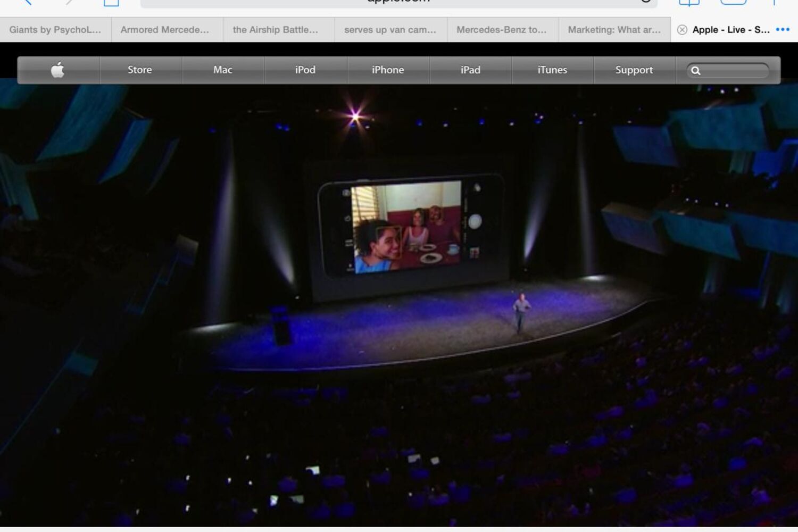The width and height of the screenshot is (798, 532).
Task: Go to the Mac section
Action: click(x=223, y=70)
